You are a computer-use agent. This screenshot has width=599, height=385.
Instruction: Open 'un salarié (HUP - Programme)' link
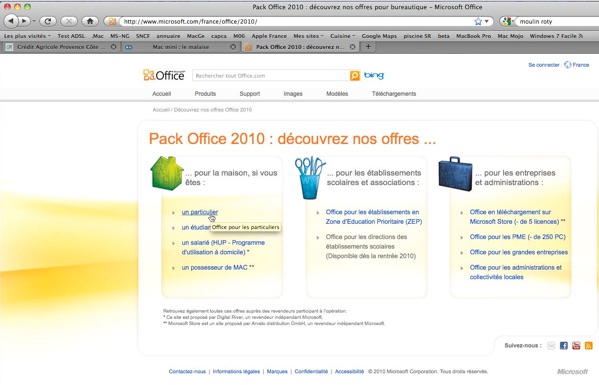coord(223,247)
